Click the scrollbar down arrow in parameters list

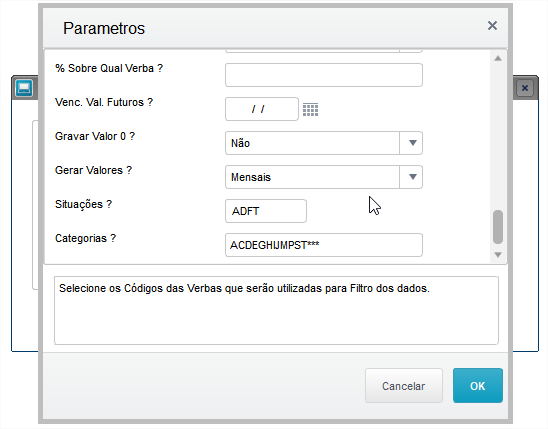(498, 255)
